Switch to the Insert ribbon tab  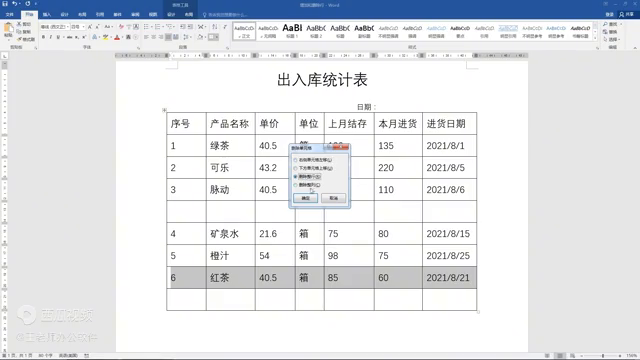point(47,15)
